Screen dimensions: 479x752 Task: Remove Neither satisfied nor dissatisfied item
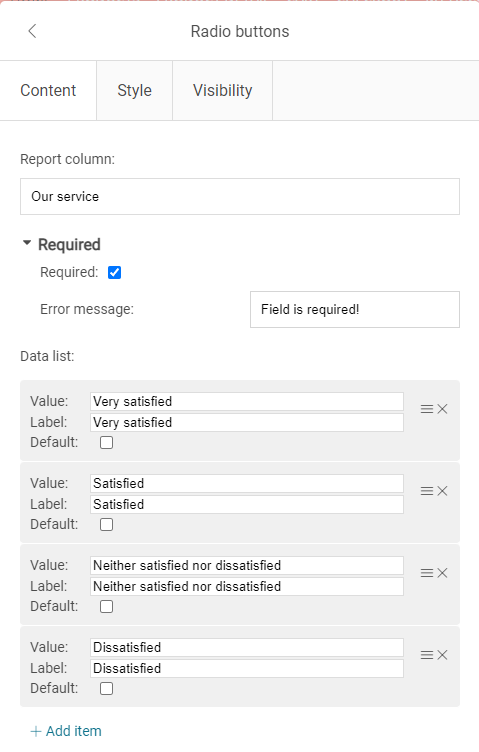click(x=442, y=573)
